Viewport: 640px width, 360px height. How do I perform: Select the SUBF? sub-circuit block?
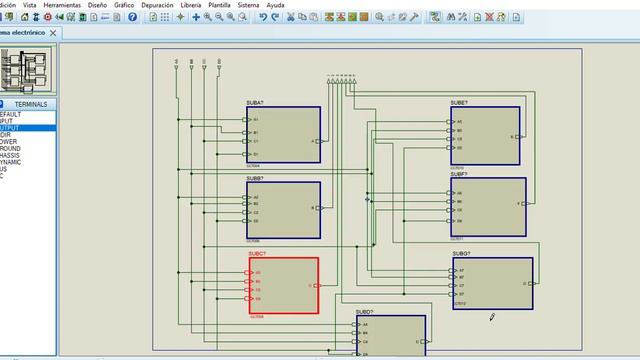pyautogui.click(x=489, y=207)
